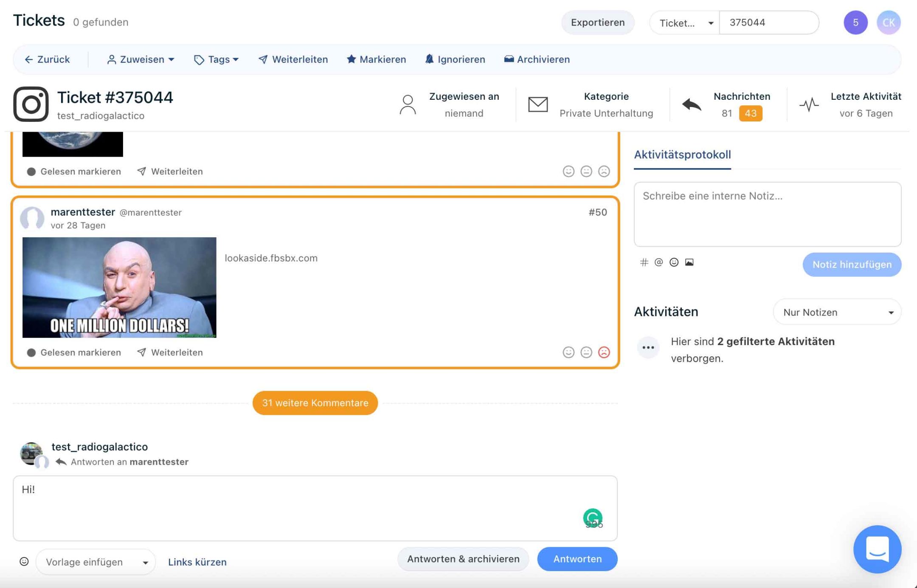
Task: Click the #50 comment number
Action: point(598,212)
